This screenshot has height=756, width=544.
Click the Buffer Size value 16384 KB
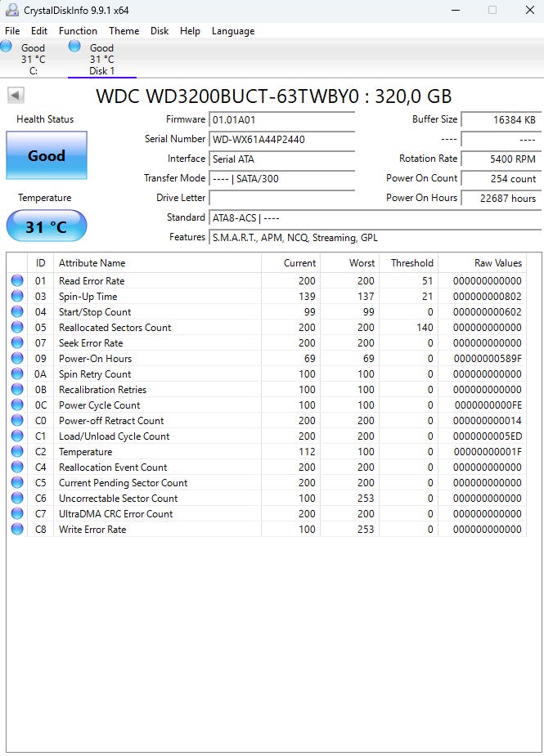(501, 119)
